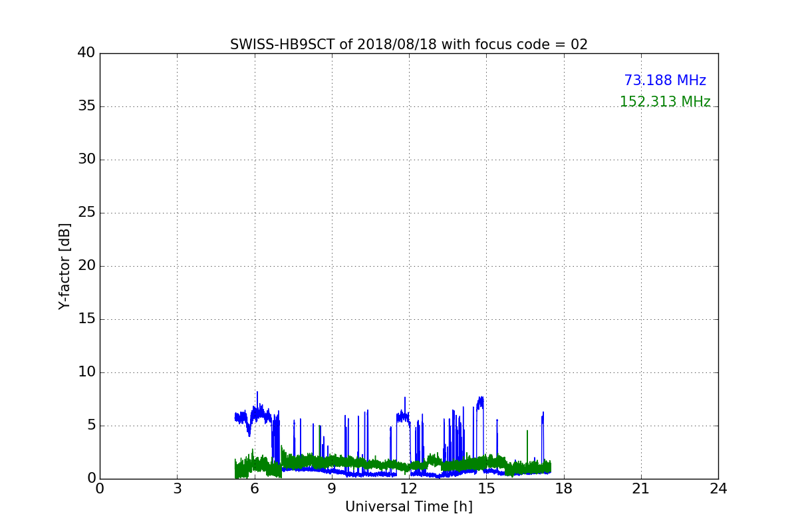798x532 pixels.
Task: Select the green 152.313 MHz legend label
Action: (x=665, y=102)
